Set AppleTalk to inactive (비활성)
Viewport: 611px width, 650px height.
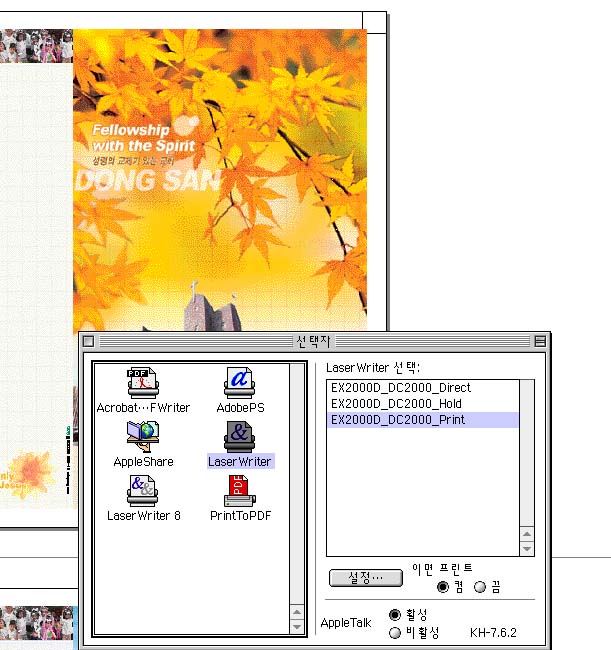[394, 632]
